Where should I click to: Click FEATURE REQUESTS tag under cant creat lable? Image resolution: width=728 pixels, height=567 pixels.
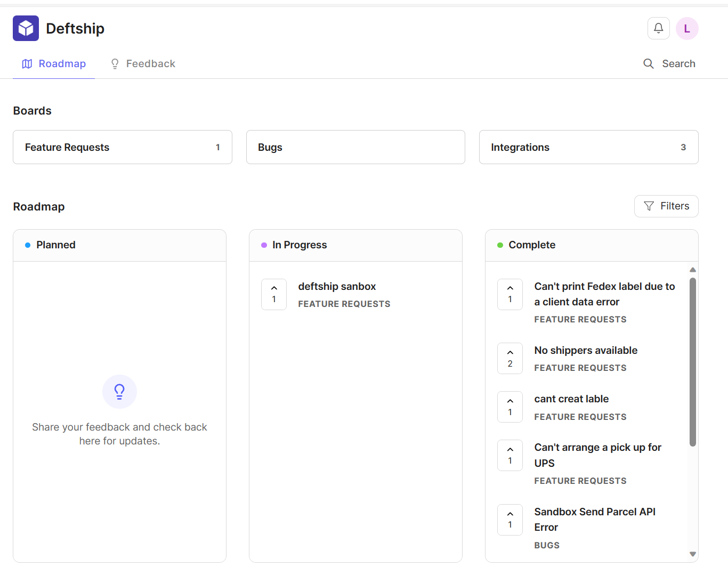pyautogui.click(x=580, y=417)
